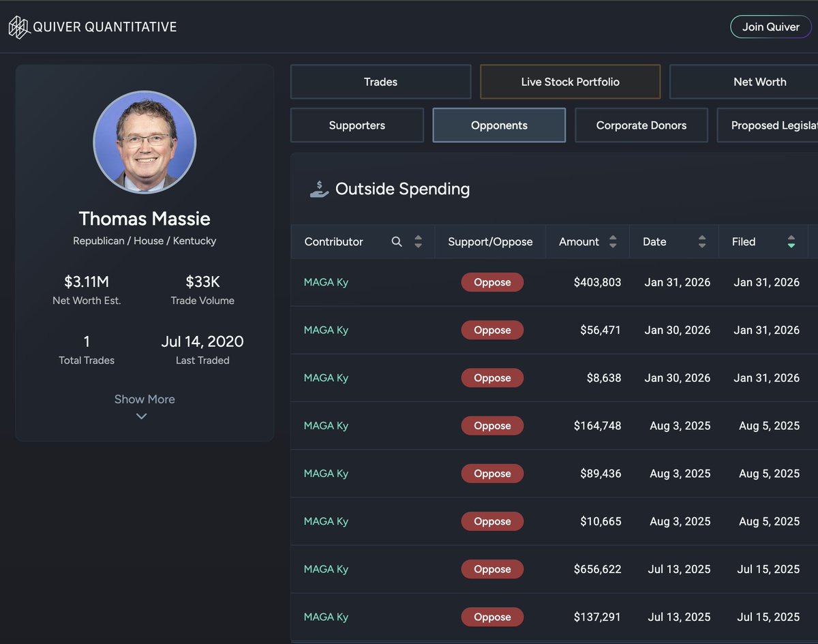Open the Contributor column search magnifier

[397, 241]
